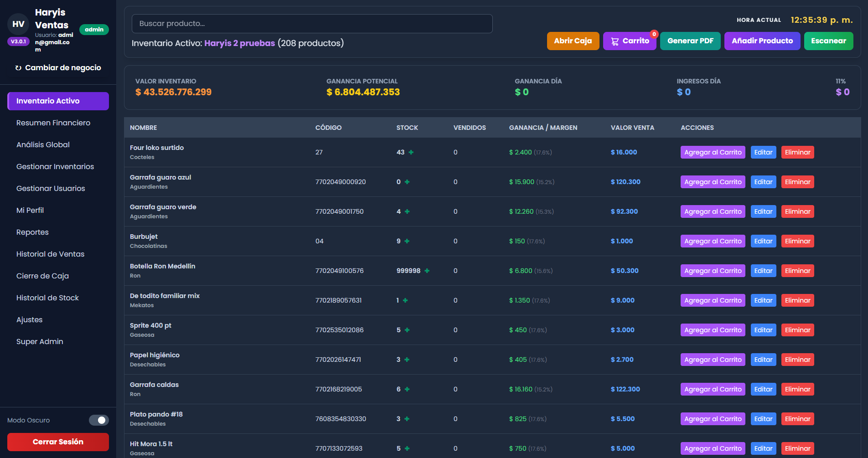Select Reportes in the sidebar
Screen dimensions: 868x458
[x=32, y=232]
